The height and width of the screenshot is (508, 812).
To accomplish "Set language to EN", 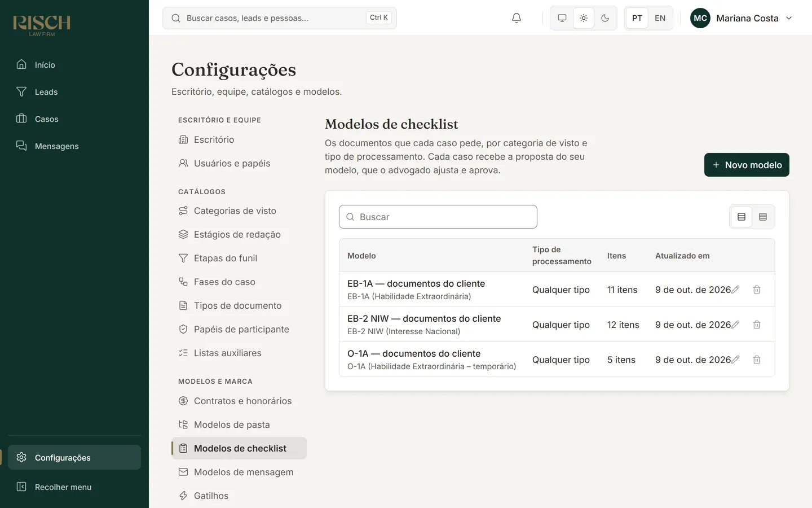I will [660, 18].
